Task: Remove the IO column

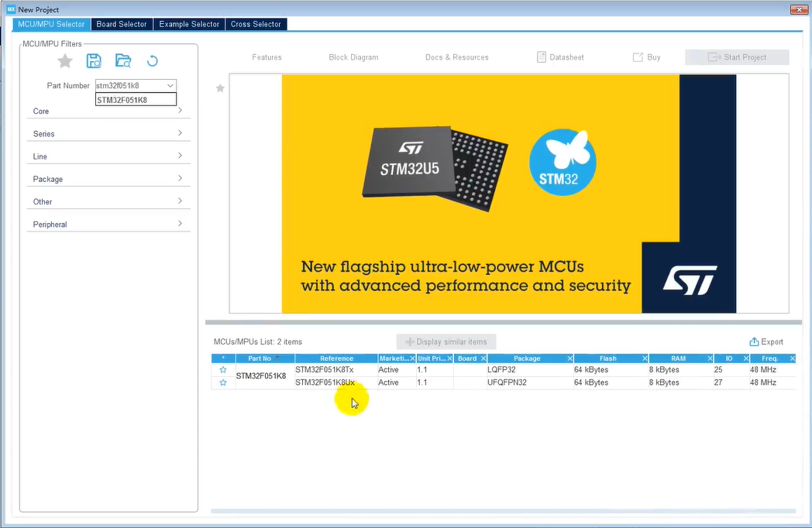Action: (745, 358)
